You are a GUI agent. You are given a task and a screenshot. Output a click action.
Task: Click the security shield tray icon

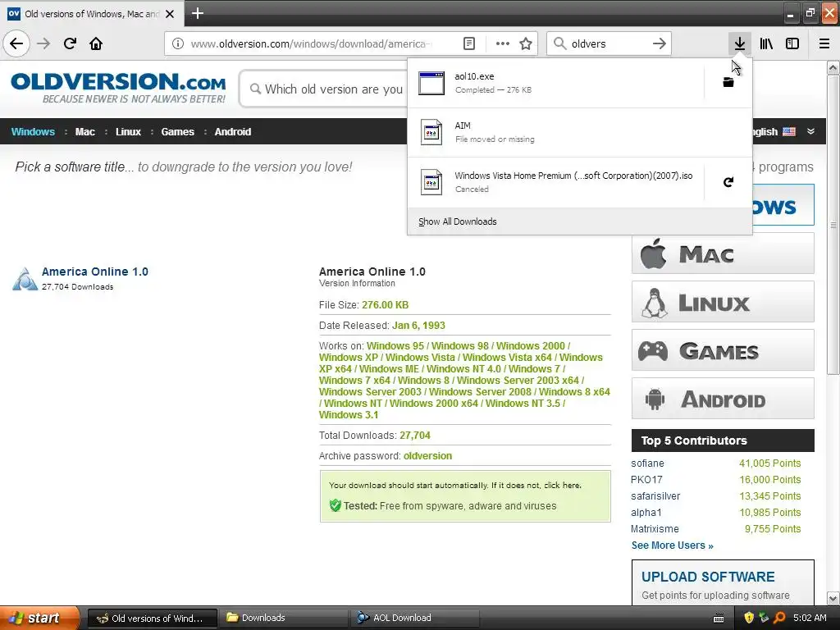click(749, 618)
